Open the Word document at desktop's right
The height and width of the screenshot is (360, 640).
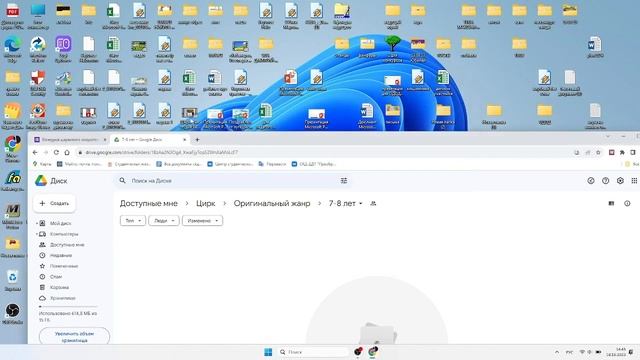pyautogui.click(x=595, y=47)
